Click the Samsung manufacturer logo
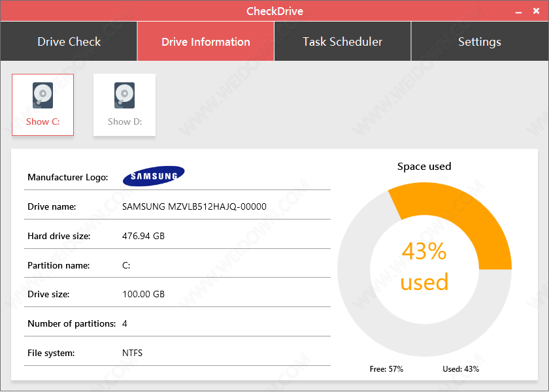The height and width of the screenshot is (392, 549). click(x=154, y=176)
